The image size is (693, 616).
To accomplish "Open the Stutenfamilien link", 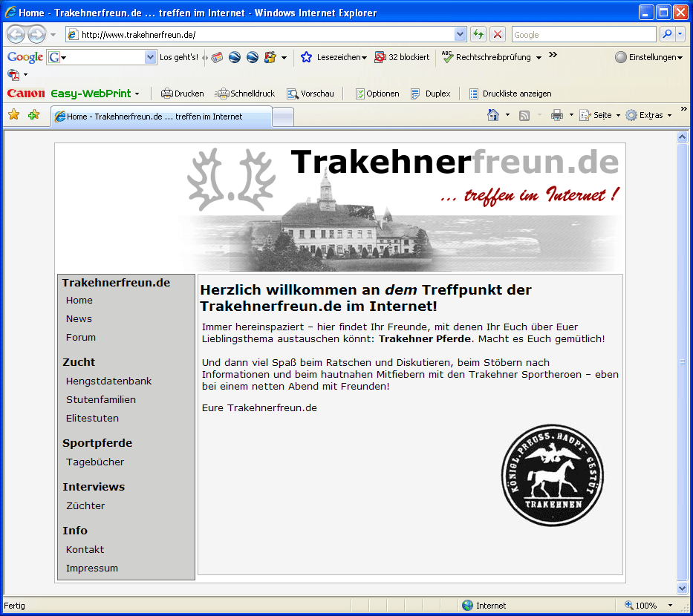I will click(x=101, y=399).
